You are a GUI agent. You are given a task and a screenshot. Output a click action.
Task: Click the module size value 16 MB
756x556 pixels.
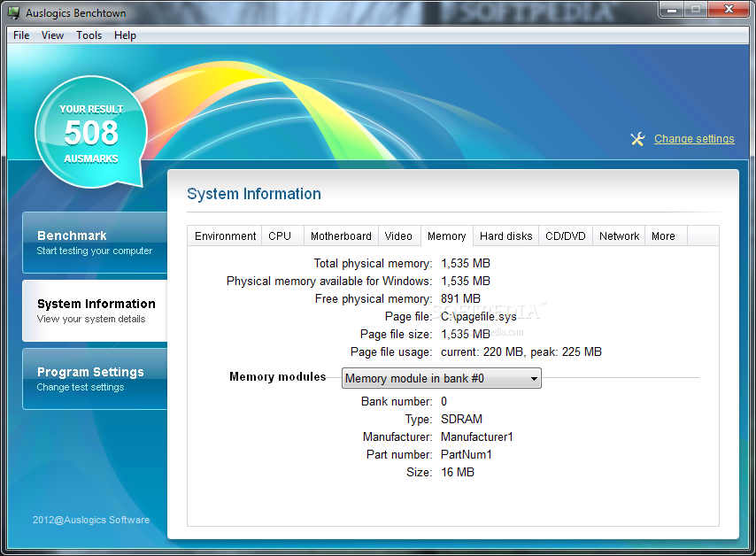click(458, 472)
